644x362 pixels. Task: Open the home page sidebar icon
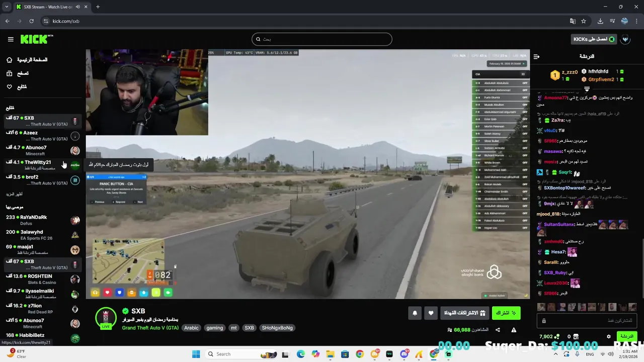coord(9,60)
